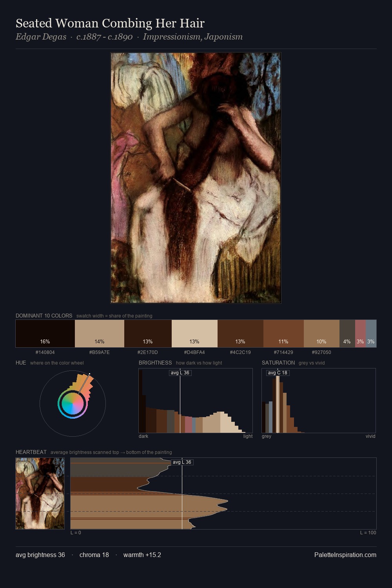Click the 'dark' brightness axis label

click(x=143, y=436)
